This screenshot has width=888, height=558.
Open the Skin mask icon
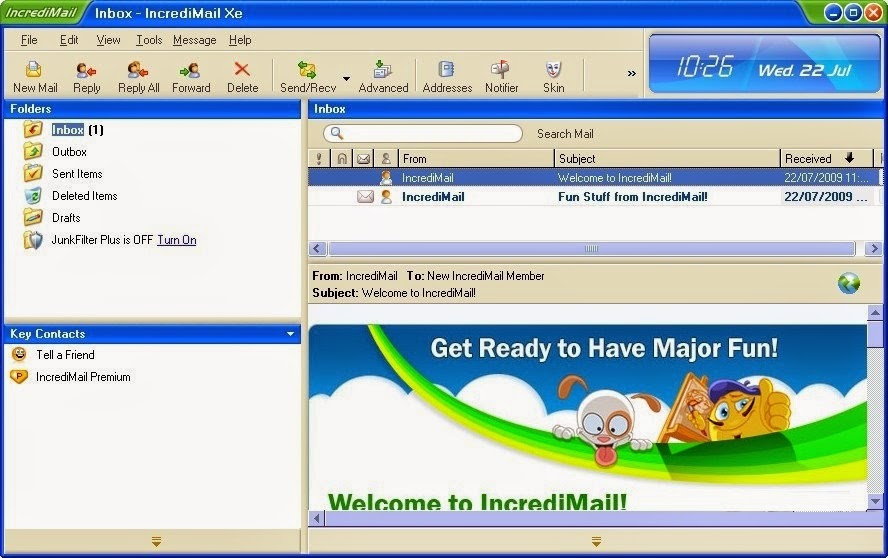coord(553,69)
